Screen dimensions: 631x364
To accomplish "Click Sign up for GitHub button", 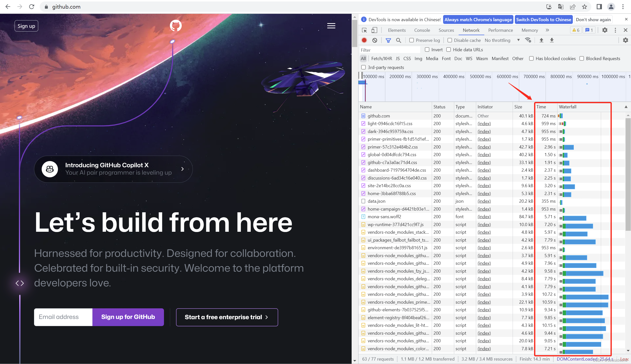I will (x=128, y=317).
